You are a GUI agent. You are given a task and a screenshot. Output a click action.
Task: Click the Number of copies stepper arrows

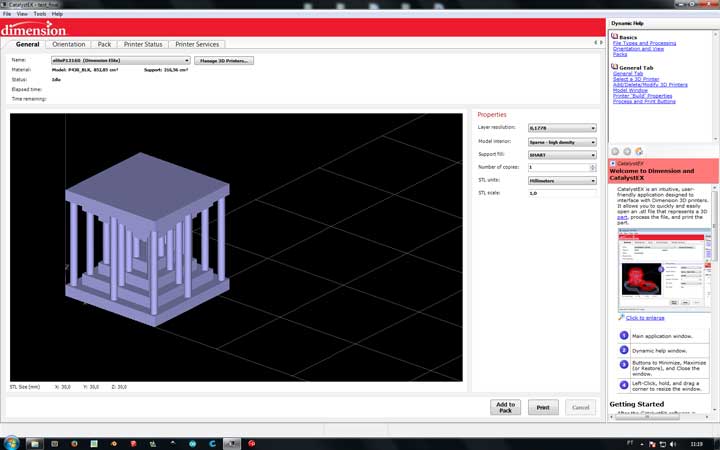coord(593,168)
